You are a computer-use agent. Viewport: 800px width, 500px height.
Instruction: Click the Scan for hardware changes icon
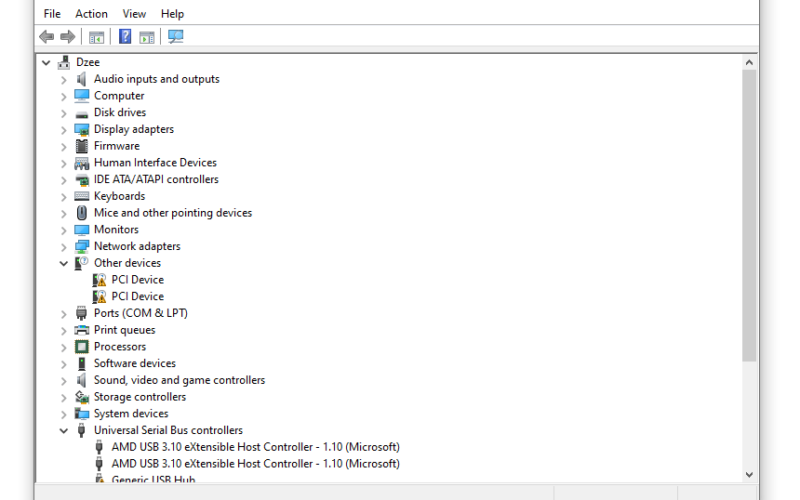[x=176, y=36]
